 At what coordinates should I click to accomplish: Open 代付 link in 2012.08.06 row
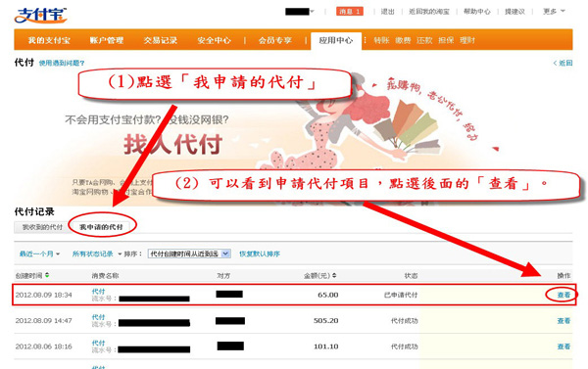click(x=98, y=343)
